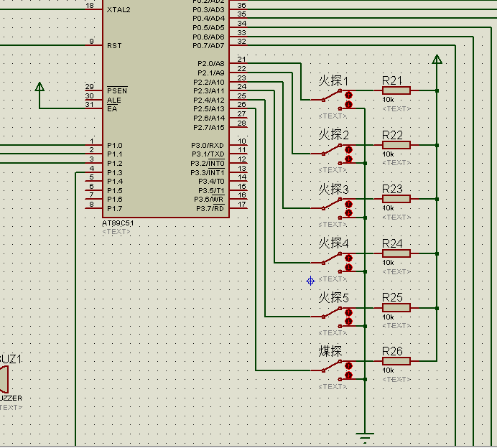Screen dimensions: 497x448
Task: Click the ALE pin label
Action: [114, 101]
